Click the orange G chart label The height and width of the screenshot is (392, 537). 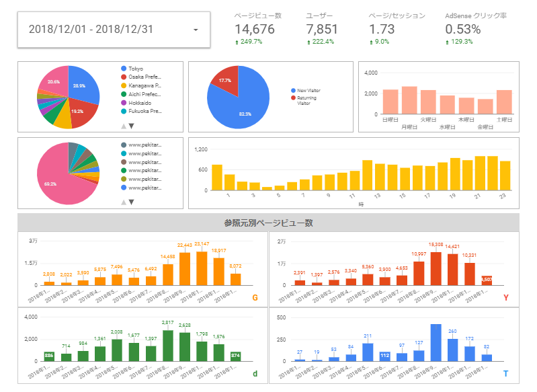click(255, 297)
